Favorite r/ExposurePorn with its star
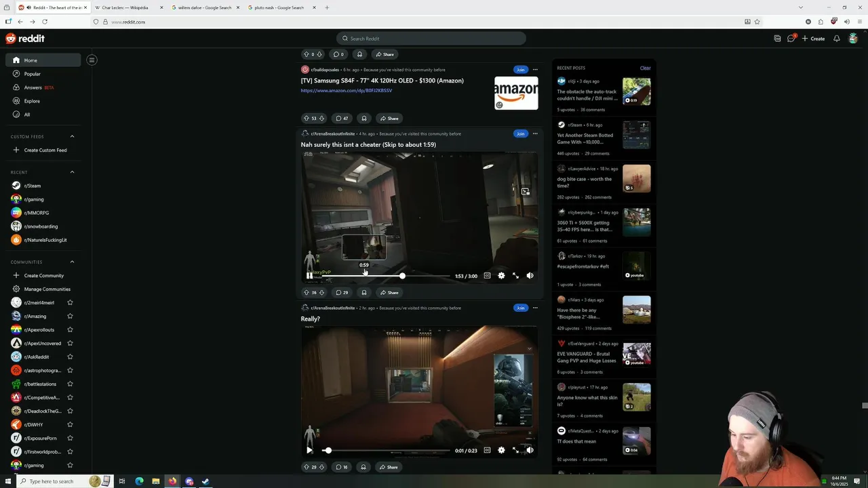 [x=70, y=438]
